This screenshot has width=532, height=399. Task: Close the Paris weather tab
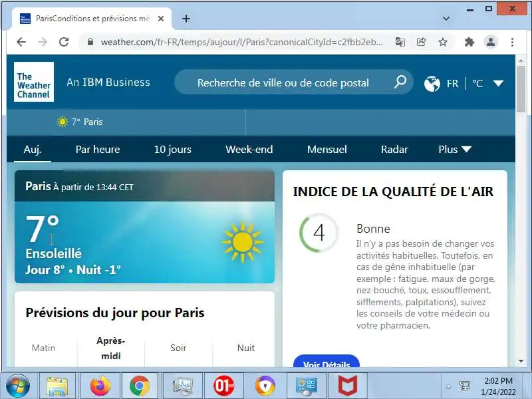click(161, 19)
